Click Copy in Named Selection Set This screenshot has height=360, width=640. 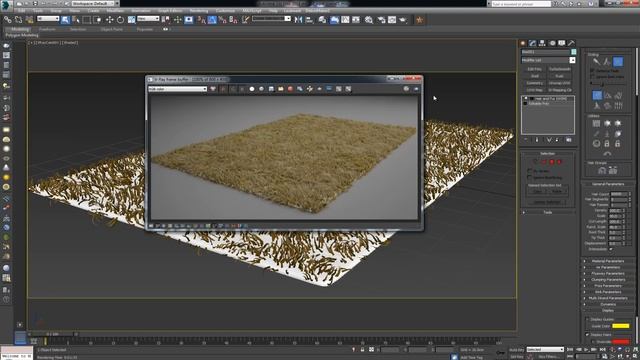pos(538,191)
